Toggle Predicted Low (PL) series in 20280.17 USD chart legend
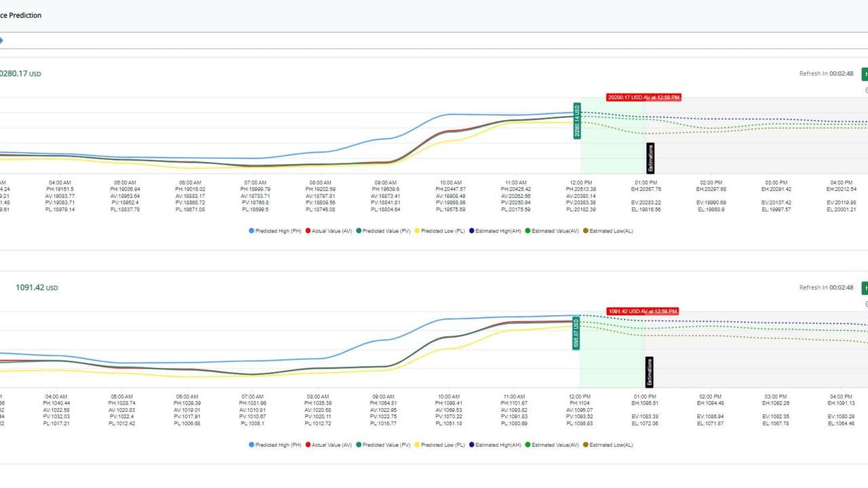The width and height of the screenshot is (868, 488). coord(439,231)
